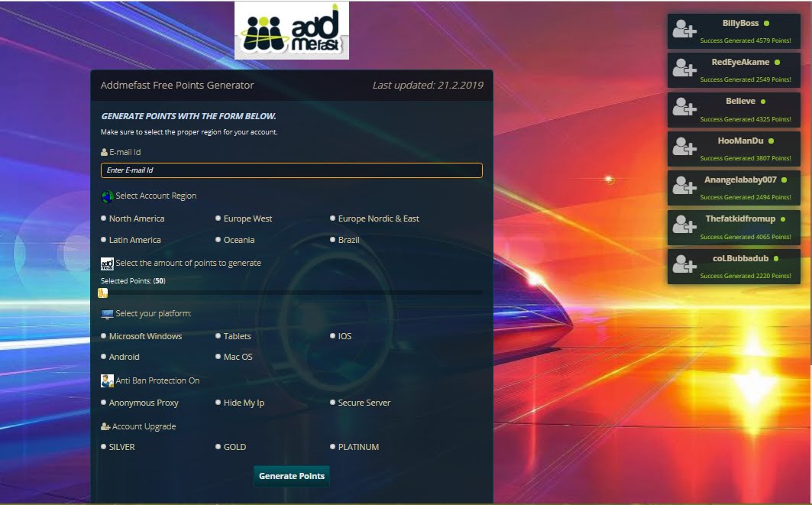Click the person icon beside Anti Ban Protection
Screen dimensions: 812x505
click(107, 380)
